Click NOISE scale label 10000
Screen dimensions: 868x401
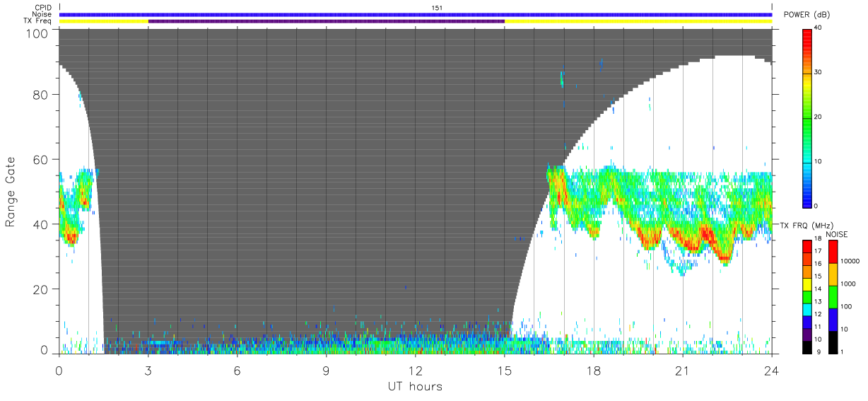point(850,261)
